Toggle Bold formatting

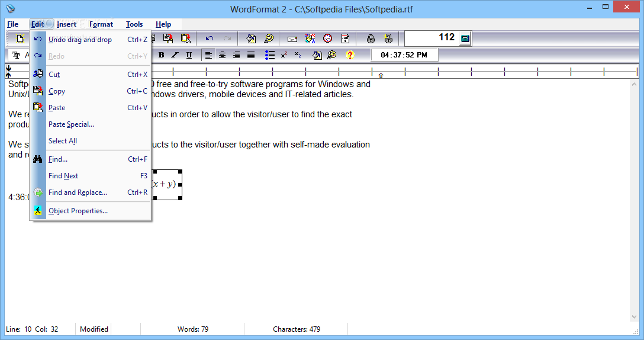(x=162, y=55)
